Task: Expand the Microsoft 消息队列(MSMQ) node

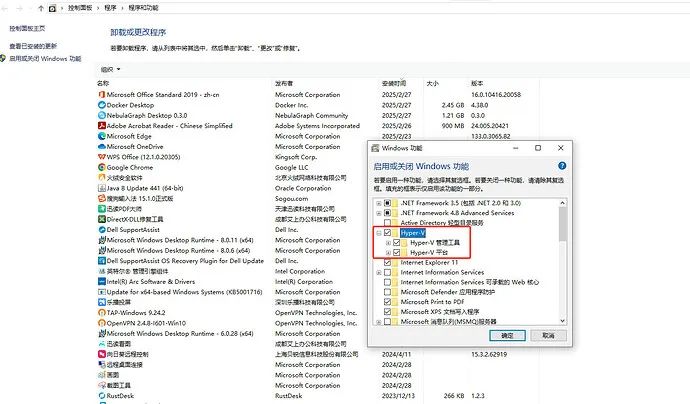Action: [379, 322]
